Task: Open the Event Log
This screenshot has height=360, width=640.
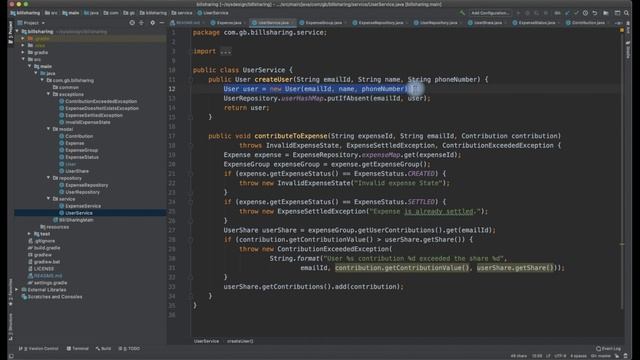Action: point(608,349)
